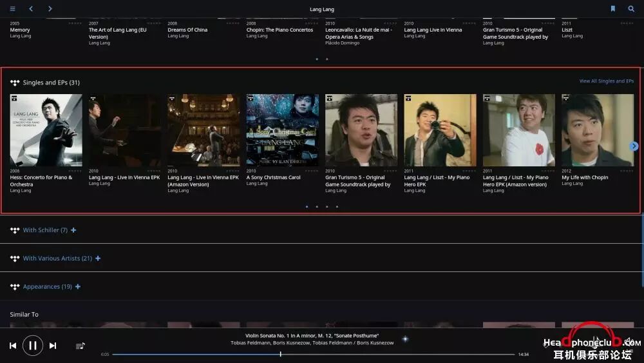Click TIDAL icon beside With Schiller
The width and height of the screenshot is (644, 363).
click(15, 230)
